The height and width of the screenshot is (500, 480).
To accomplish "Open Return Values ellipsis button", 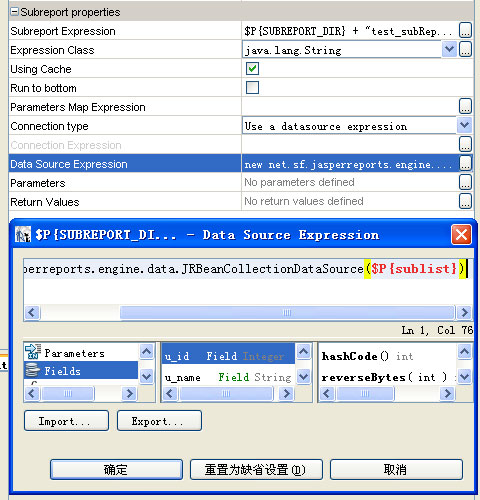I will (x=465, y=202).
